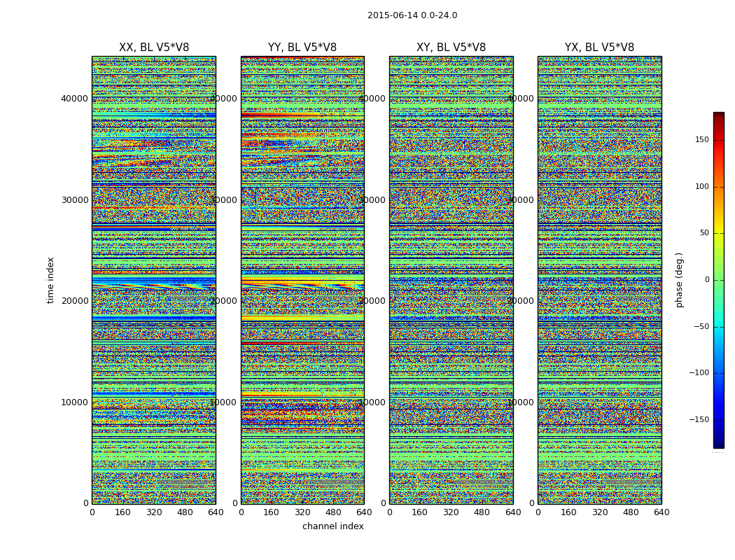Click colorbar tick label "−50"
The height and width of the screenshot is (560, 735).
[x=701, y=326]
